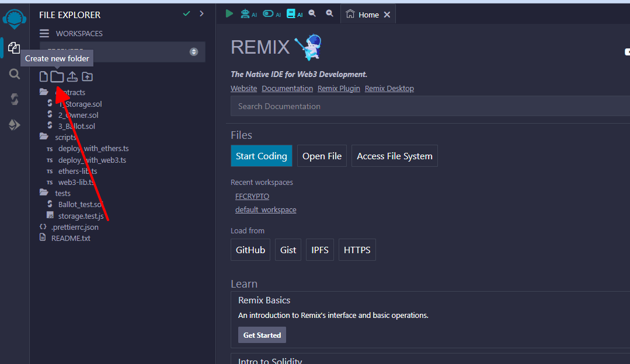The height and width of the screenshot is (364, 630).
Task: Focus the Search Documentation field
Action: pos(430,106)
